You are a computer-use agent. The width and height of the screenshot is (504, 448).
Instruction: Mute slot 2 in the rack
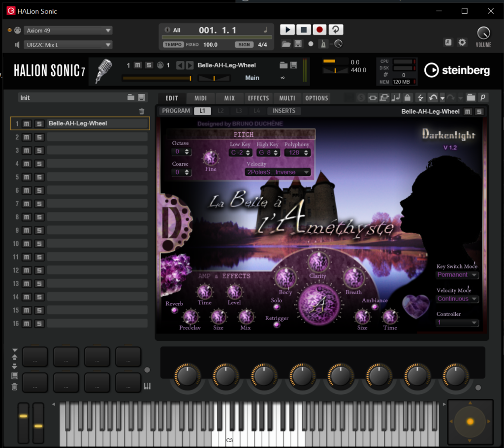tap(27, 137)
